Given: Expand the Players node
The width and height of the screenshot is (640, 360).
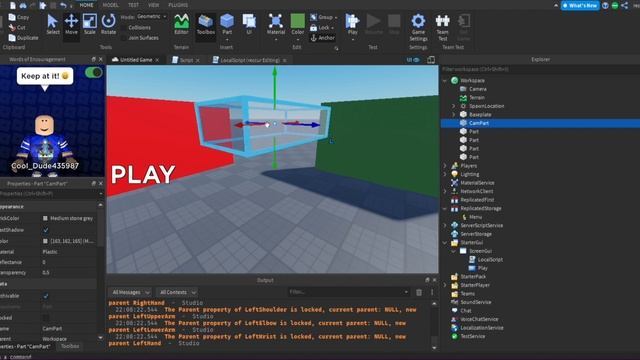Looking at the screenshot, I should pyautogui.click(x=445, y=166).
